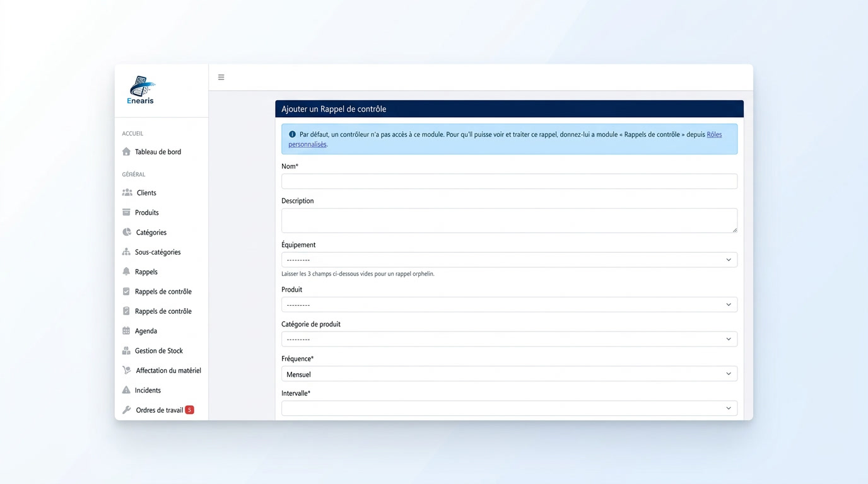Viewport: 868px width, 484px height.
Task: Click the pie chart icon beside Catégories
Action: (x=127, y=232)
